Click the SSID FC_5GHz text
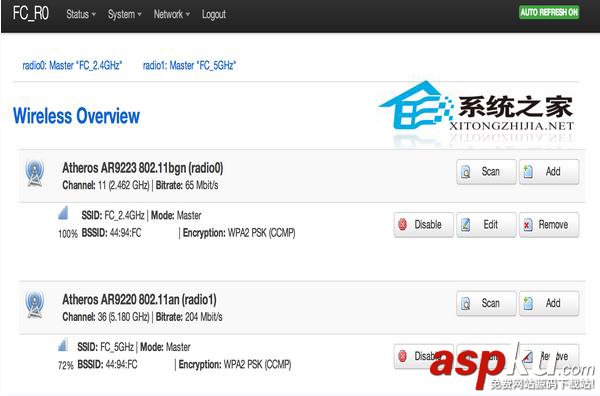600x396 pixels. (x=105, y=347)
